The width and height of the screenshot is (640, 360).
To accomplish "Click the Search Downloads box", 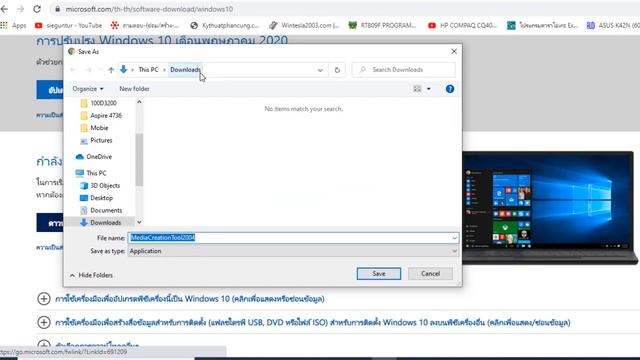I will tap(404, 70).
